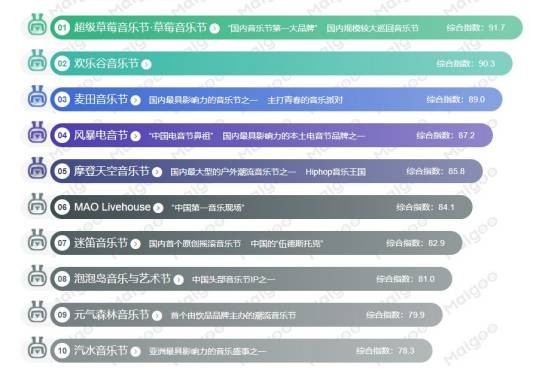536x371 pixels.
Task: Click the "中国第一音乐现场" description
Action: (208, 208)
